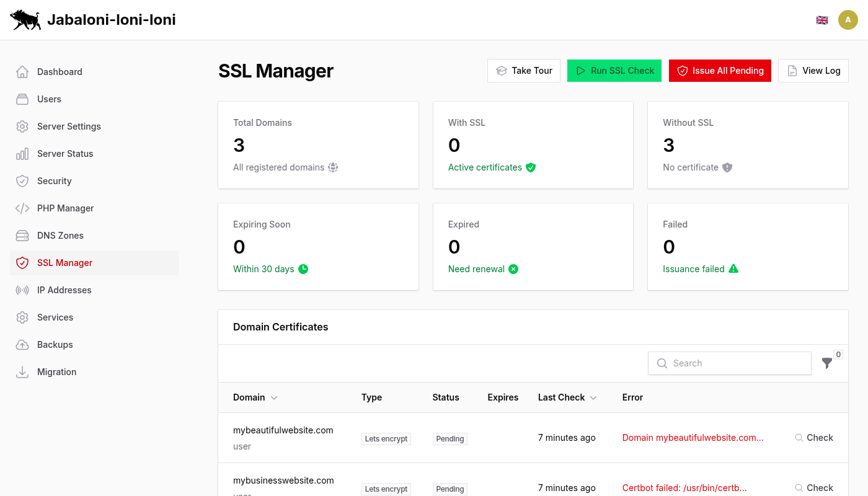868x496 pixels.
Task: Open the UK flag language selector
Action: coord(822,19)
